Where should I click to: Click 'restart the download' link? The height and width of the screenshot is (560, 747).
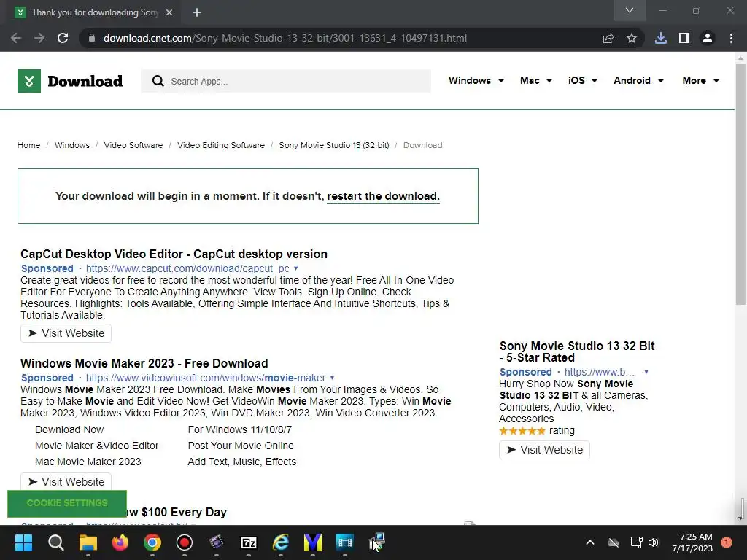[383, 196]
